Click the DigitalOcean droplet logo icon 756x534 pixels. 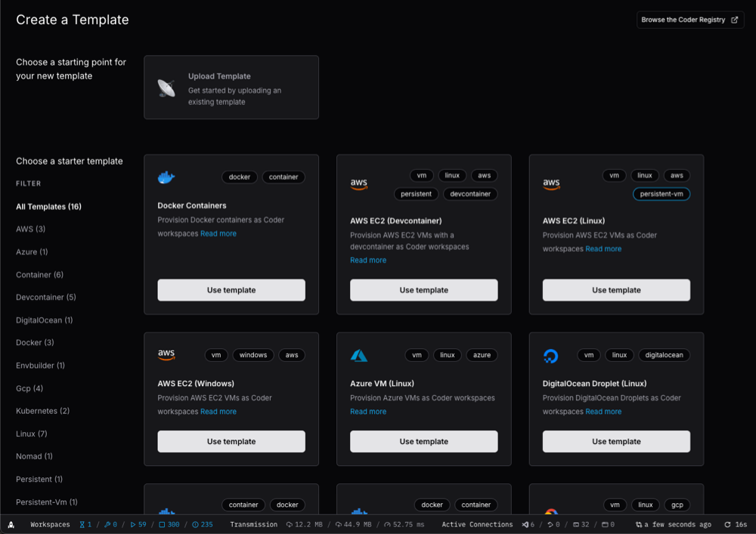[551, 355]
